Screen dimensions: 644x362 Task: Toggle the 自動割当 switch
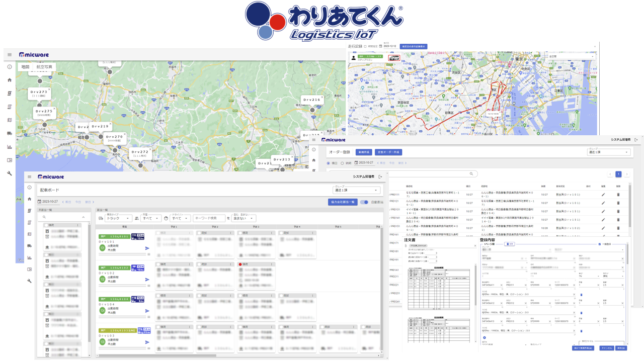(364, 202)
